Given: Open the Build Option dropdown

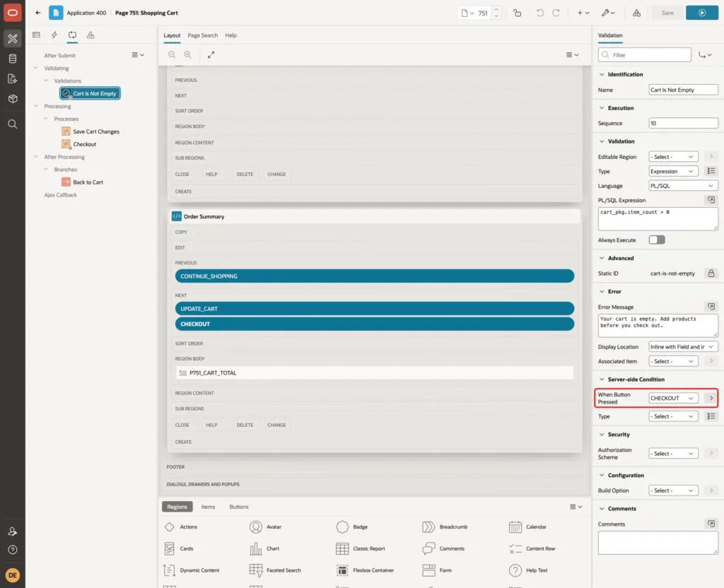Looking at the screenshot, I should click(x=673, y=490).
